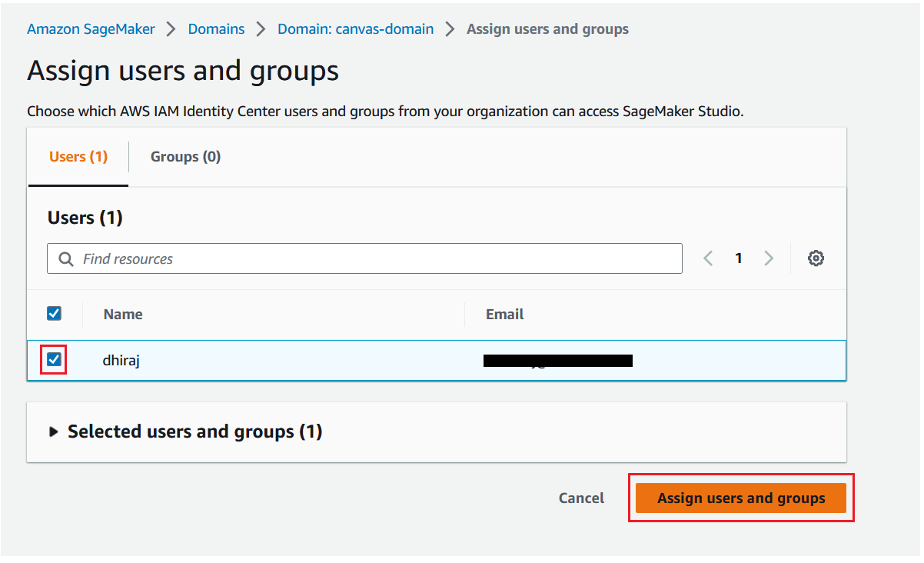Select the dhiraj user row name

(x=121, y=359)
